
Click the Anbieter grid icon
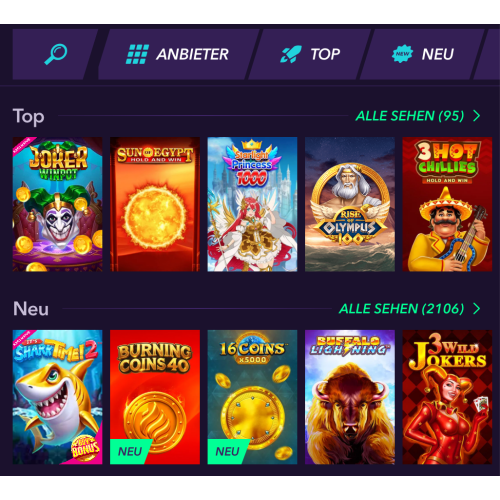coord(137,54)
